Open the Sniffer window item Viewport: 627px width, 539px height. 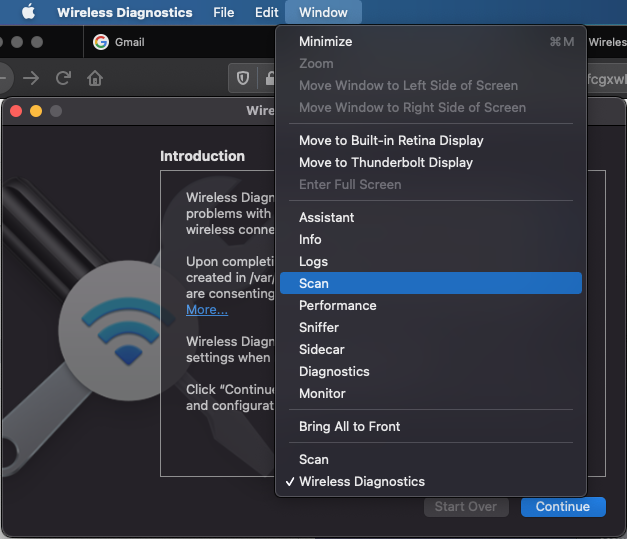(x=431, y=327)
